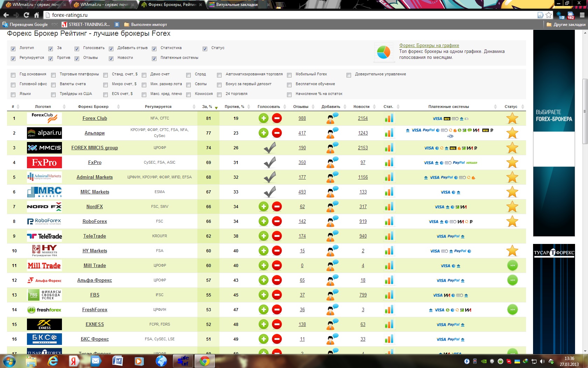Image resolution: width=588 pixels, height=368 pixels.
Task: Enable the Демо счет checkbox
Action: point(144,75)
